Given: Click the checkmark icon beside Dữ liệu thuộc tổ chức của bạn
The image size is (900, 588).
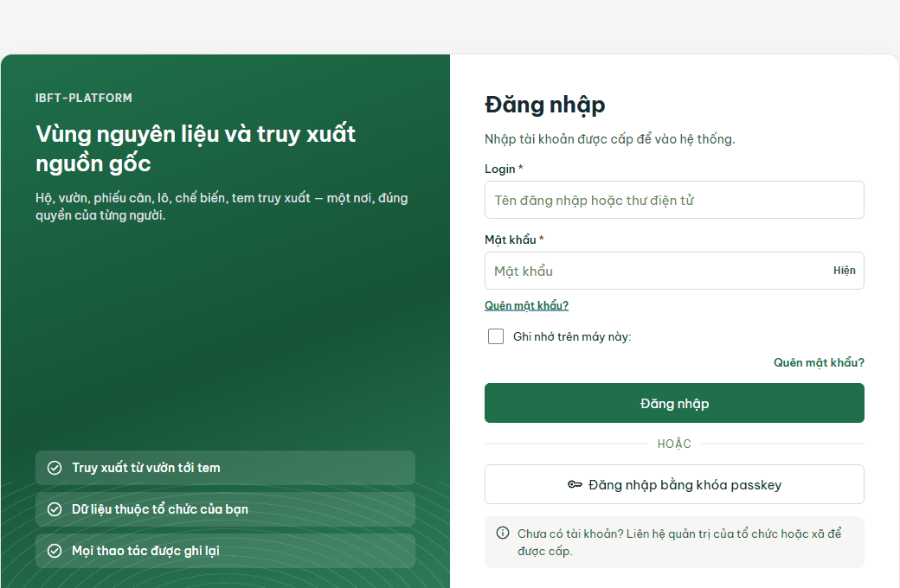Looking at the screenshot, I should coord(55,509).
